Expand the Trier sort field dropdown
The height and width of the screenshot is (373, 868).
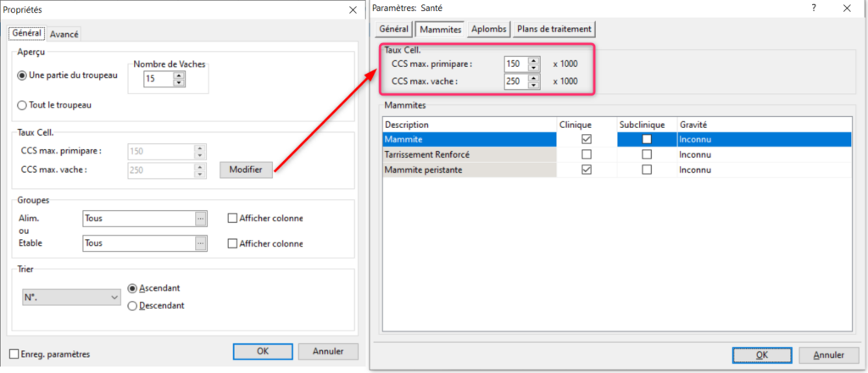coord(114,298)
